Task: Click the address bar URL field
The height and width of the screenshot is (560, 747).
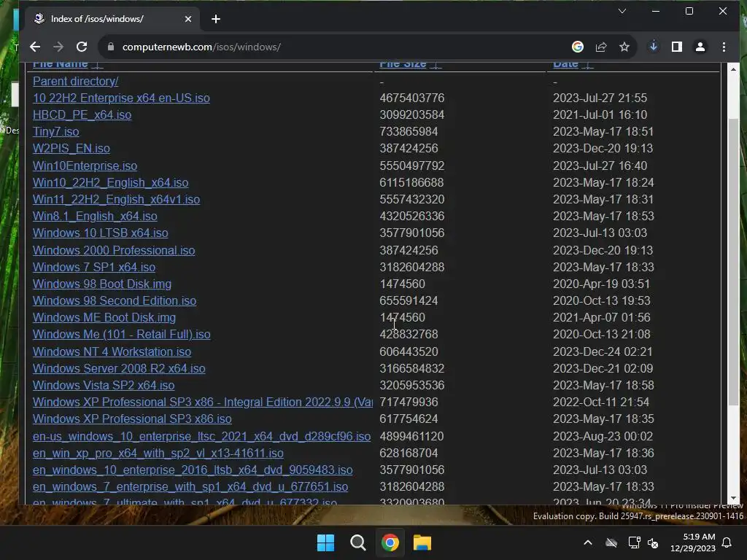Action: pos(333,47)
